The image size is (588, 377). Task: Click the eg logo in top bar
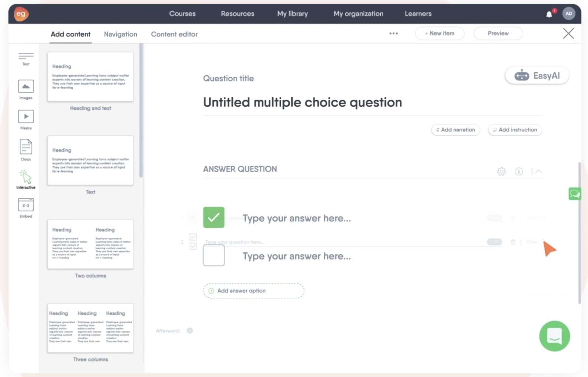pyautogui.click(x=21, y=14)
